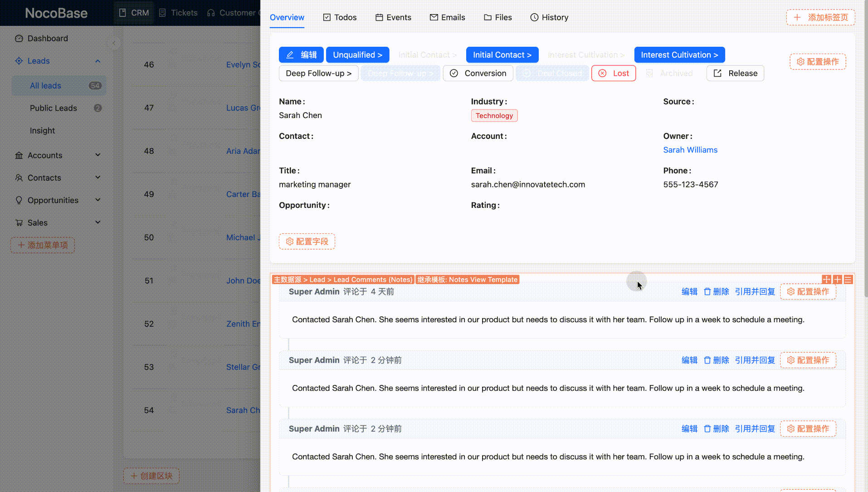Expand the Sales sidebar menu
868x492 pixels.
[98, 222]
